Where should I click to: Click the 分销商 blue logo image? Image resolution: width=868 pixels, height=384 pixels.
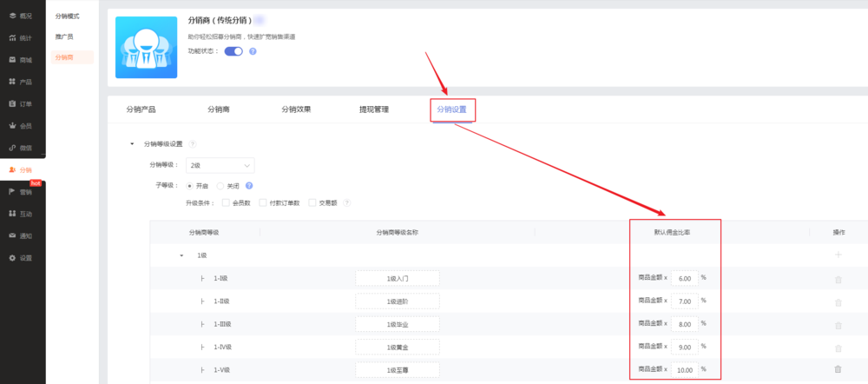(146, 47)
